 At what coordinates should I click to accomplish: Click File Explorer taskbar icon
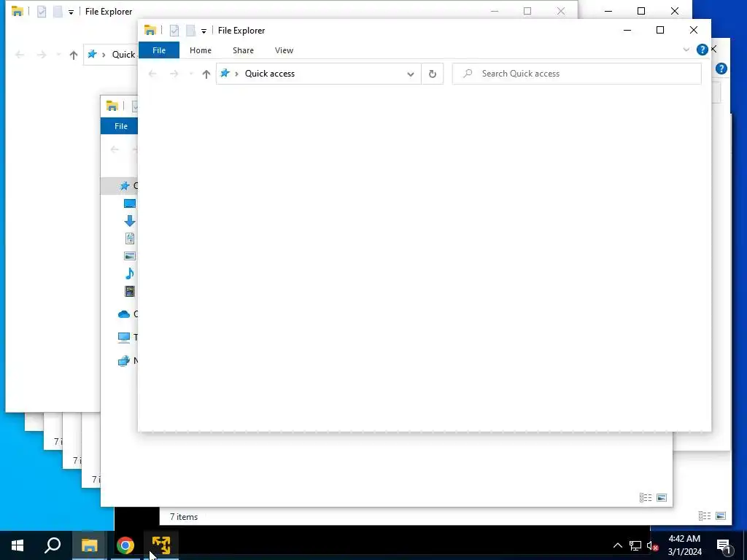[x=89, y=545]
